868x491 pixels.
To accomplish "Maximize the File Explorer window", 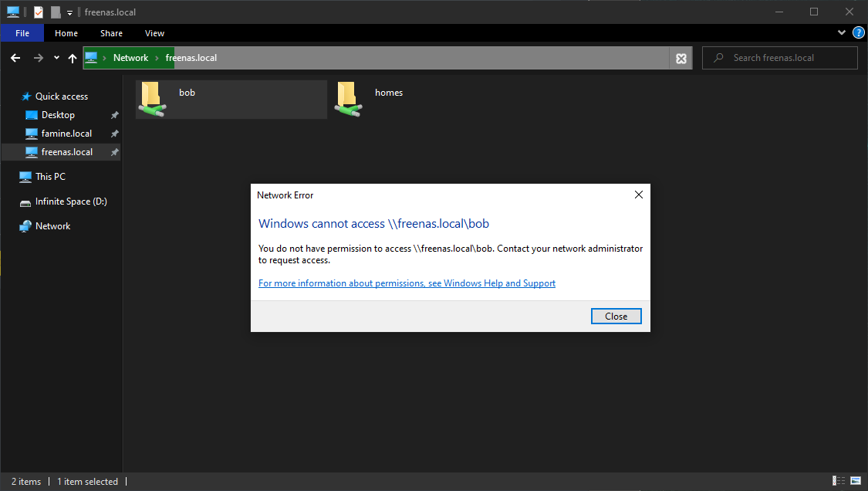I will coord(814,12).
